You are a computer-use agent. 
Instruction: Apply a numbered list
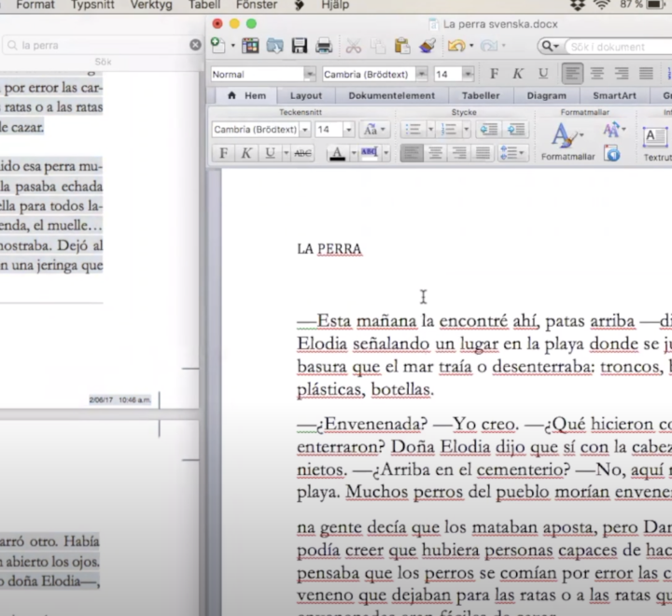coord(449,130)
